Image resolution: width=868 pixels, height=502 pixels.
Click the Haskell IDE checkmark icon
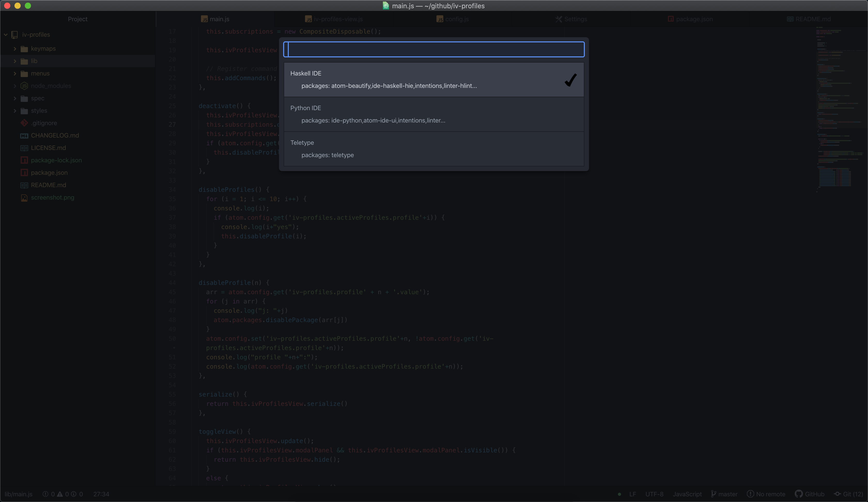click(570, 80)
